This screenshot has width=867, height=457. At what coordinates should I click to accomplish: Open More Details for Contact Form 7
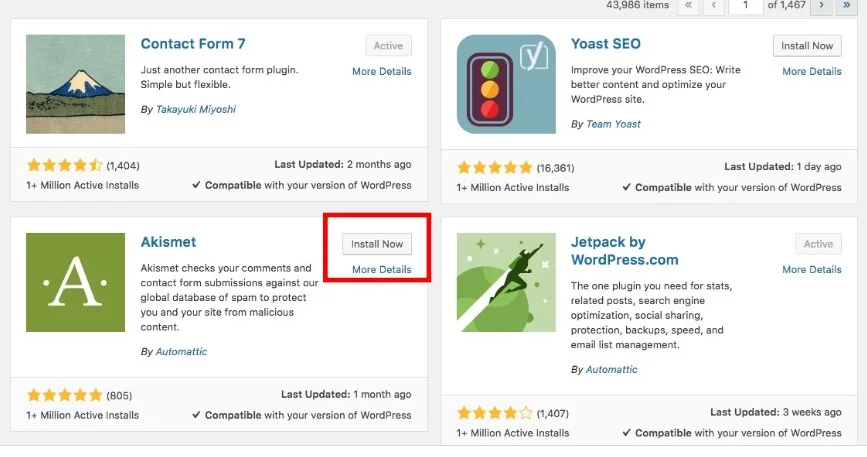[x=382, y=71]
